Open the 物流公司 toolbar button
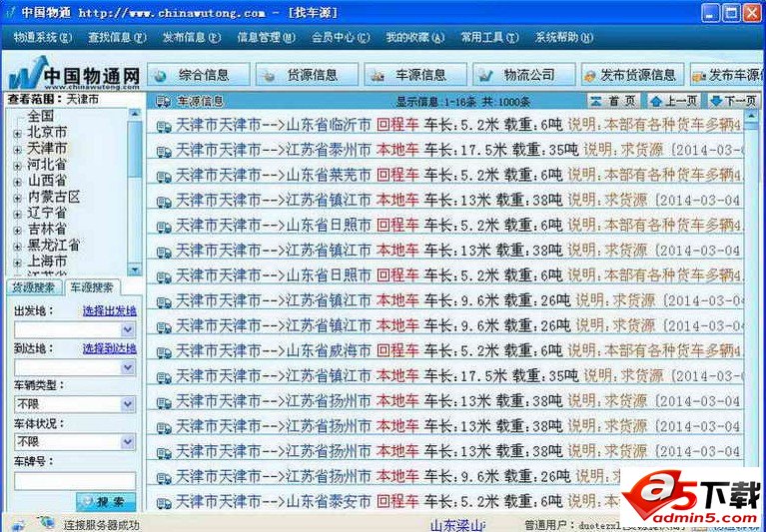This screenshot has height=532, width=766. pyautogui.click(x=524, y=75)
